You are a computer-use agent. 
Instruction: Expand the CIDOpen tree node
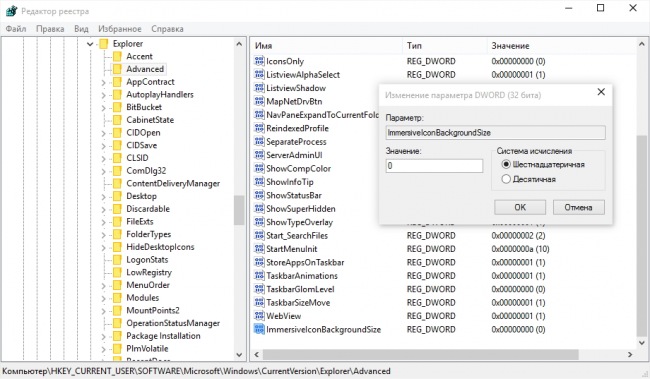(x=104, y=133)
